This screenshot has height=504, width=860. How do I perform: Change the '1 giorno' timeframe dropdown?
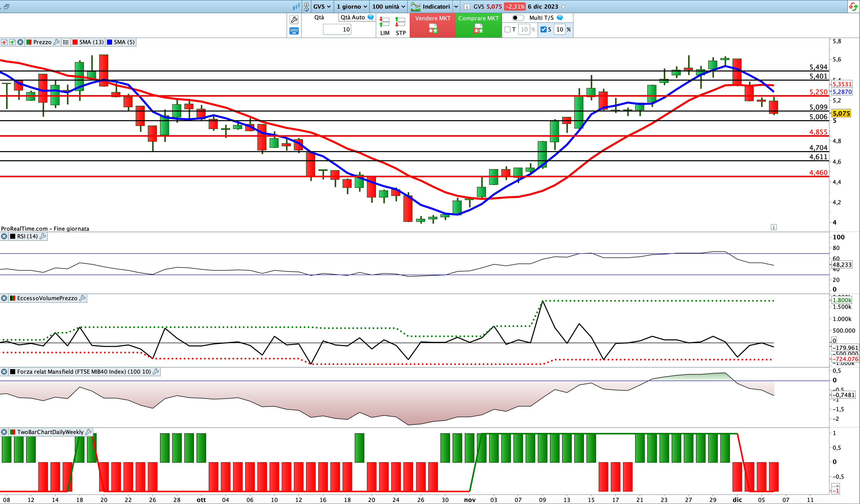351,7
